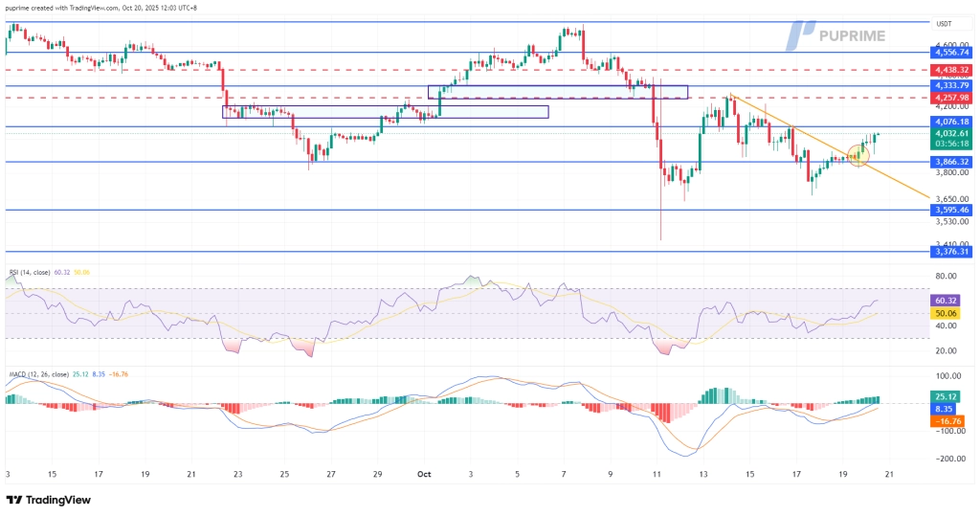Click the 4,333.79 price level tag
Viewport: 980px width, 516px height.
[950, 85]
